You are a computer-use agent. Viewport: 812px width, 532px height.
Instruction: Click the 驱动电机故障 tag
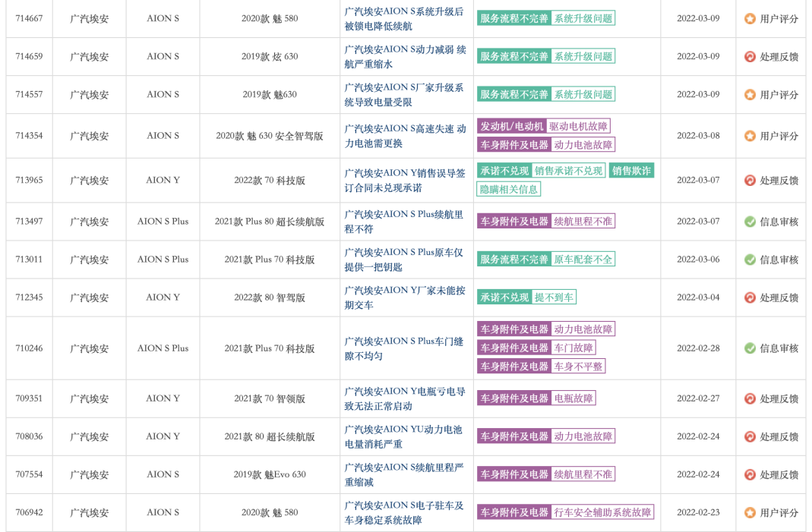(578, 126)
